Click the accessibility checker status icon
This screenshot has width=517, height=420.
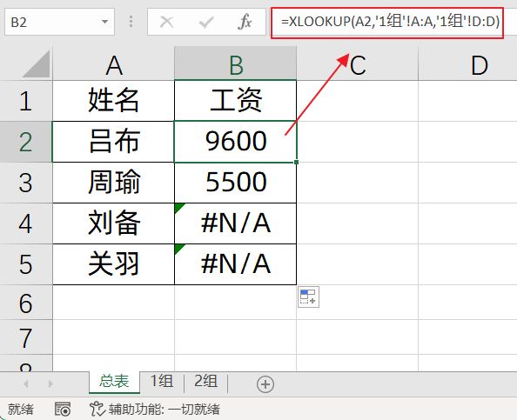pos(97,409)
